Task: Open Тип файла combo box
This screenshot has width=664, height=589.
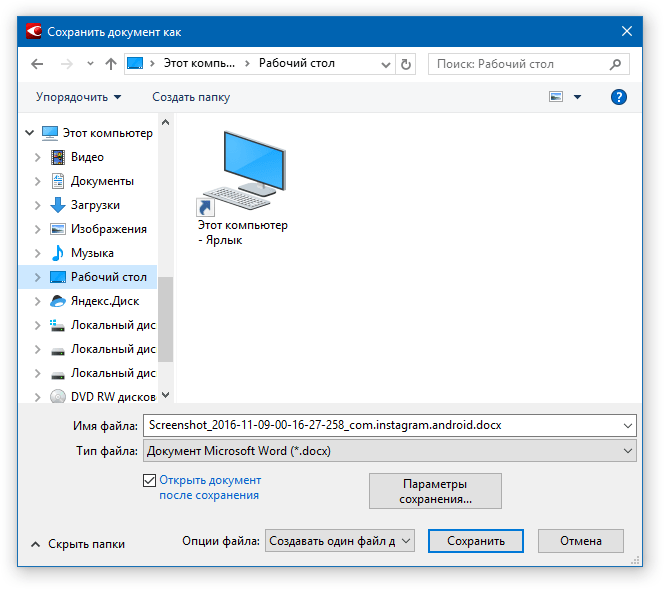Action: [390, 451]
